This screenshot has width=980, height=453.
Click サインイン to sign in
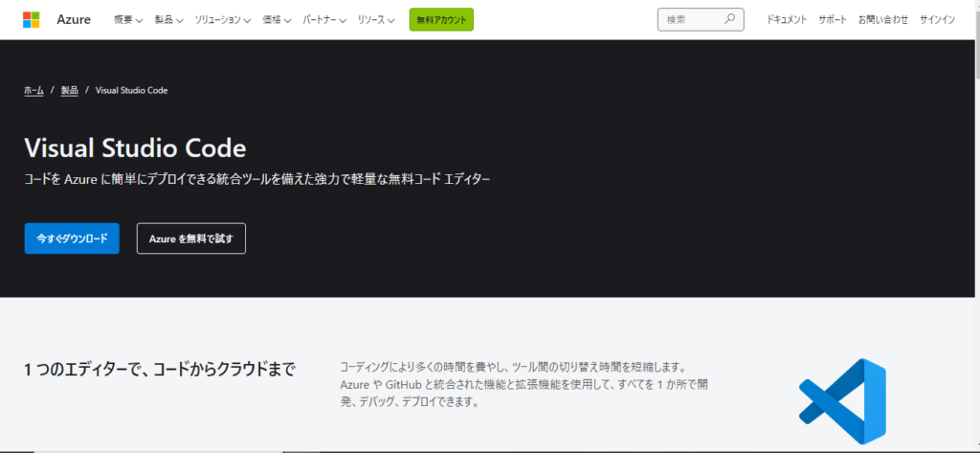pos(938,19)
